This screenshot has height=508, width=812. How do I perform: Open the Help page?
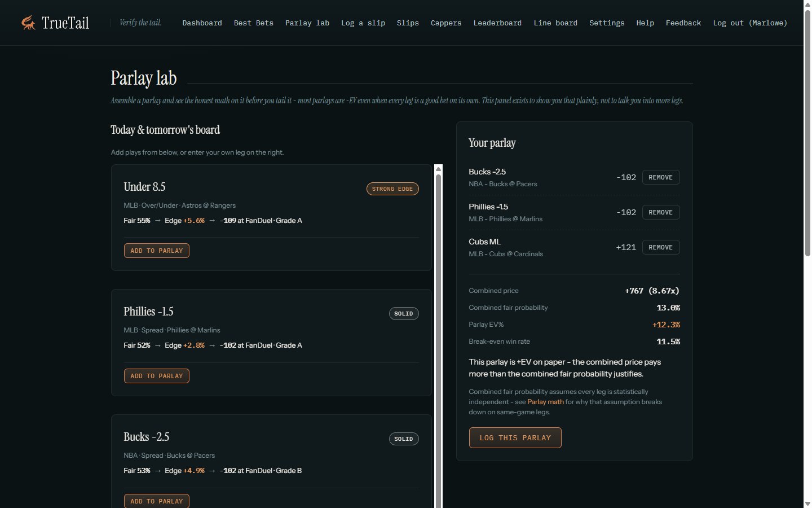click(x=645, y=23)
